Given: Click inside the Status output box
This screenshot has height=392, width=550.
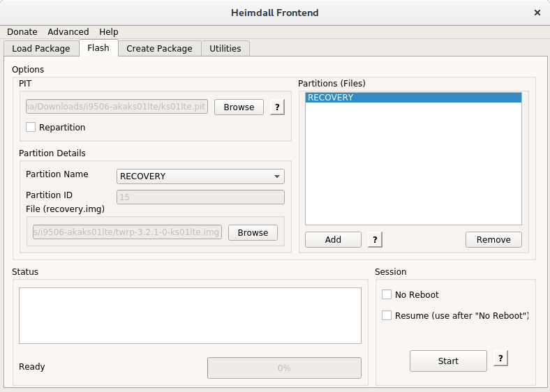Looking at the screenshot, I should [x=190, y=315].
